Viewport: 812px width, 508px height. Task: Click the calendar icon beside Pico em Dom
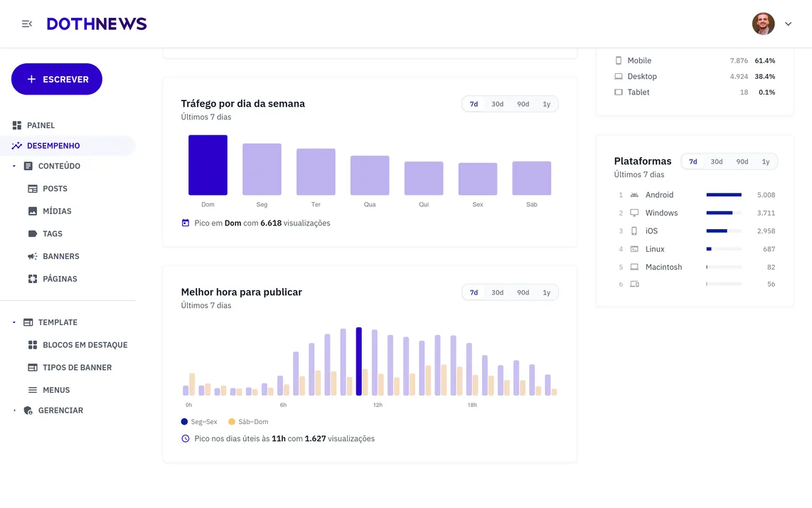click(x=186, y=223)
